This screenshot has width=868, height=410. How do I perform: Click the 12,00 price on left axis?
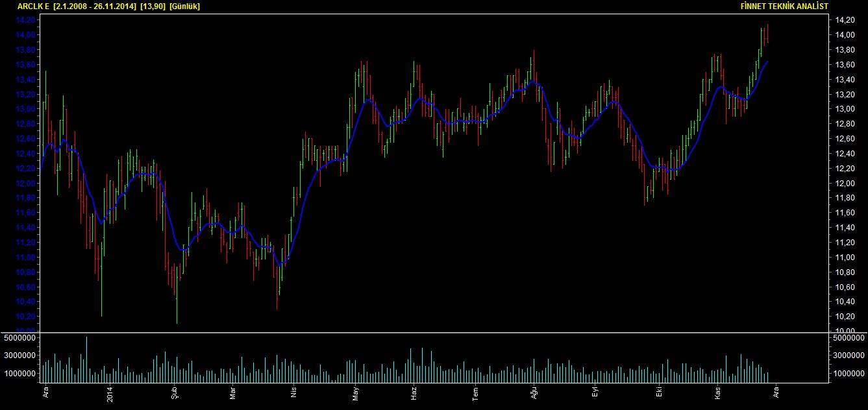[x=24, y=183]
